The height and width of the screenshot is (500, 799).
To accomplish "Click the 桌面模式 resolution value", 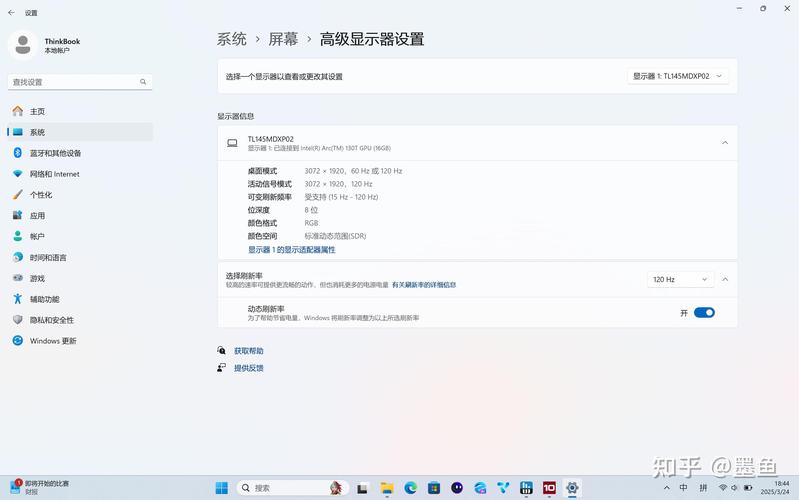I will (x=353, y=171).
